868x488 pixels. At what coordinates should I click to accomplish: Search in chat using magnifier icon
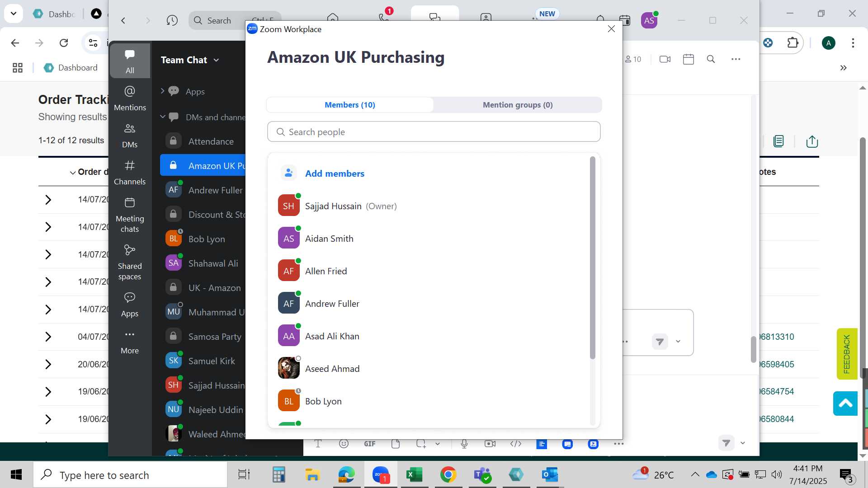711,59
